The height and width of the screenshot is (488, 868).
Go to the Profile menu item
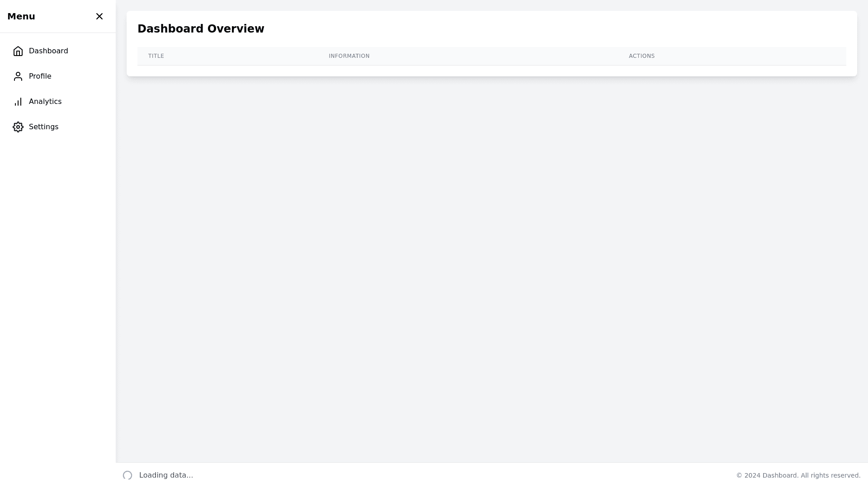click(40, 76)
